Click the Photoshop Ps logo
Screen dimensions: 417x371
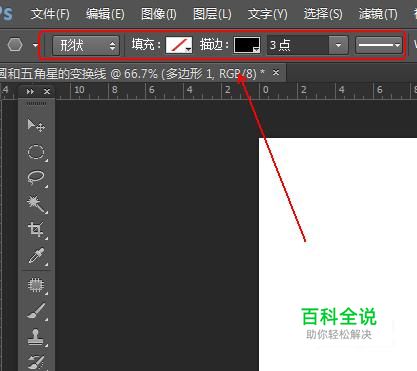[6, 14]
